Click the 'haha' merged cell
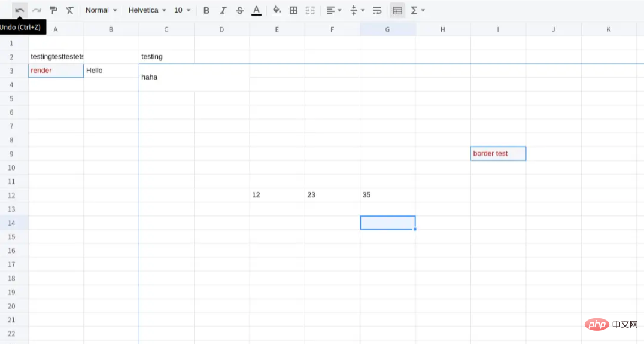644x344 pixels. [x=195, y=78]
